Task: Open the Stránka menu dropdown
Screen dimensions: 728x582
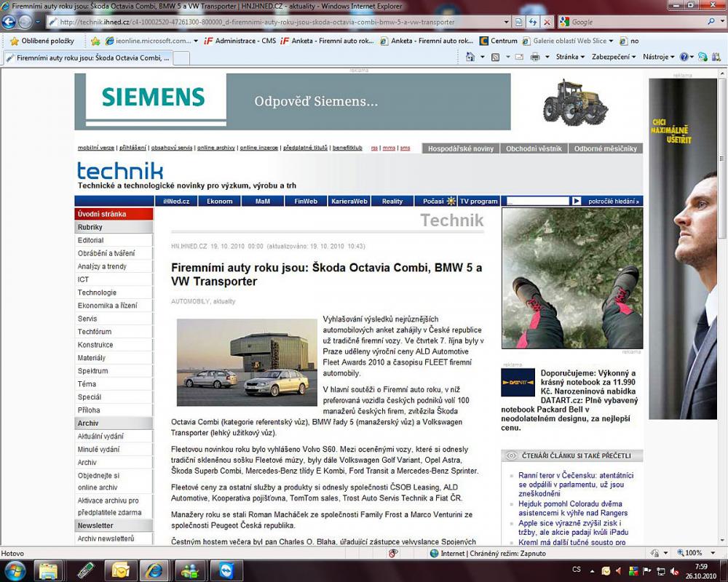Action: (570, 57)
